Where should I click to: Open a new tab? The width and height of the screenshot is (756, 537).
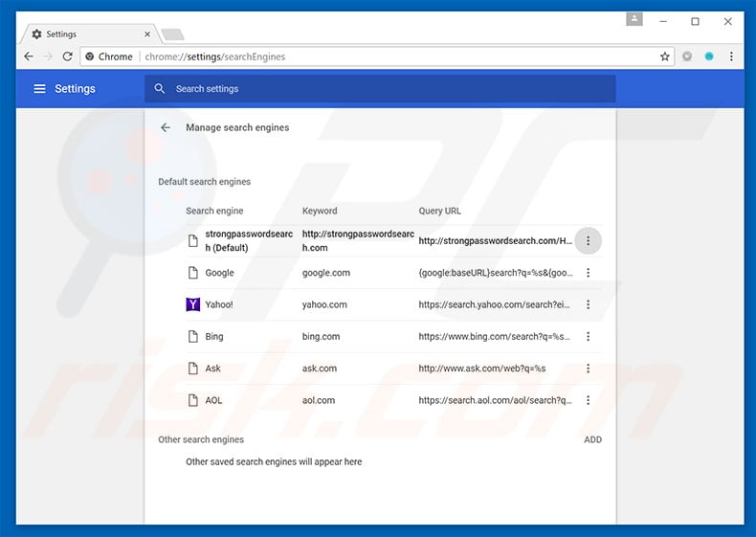[172, 34]
